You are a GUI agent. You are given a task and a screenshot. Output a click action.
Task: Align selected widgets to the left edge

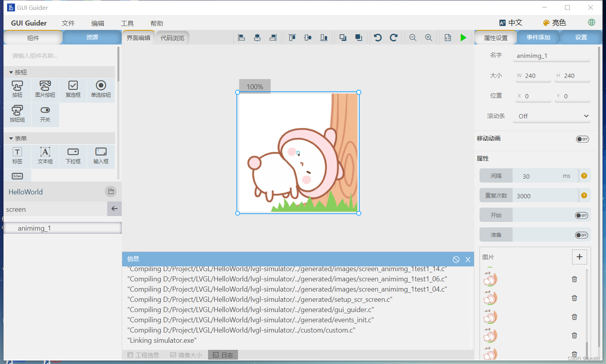point(242,38)
